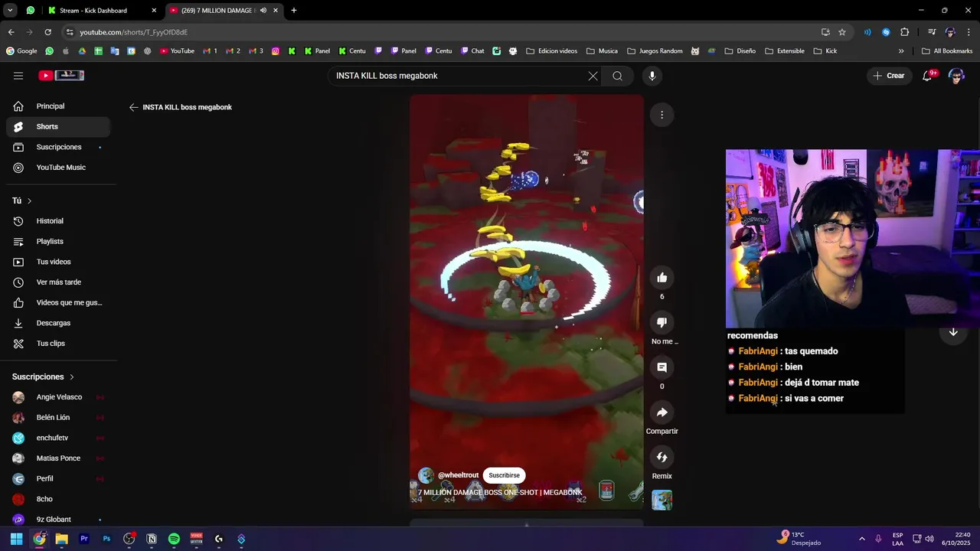Image resolution: width=980 pixels, height=551 pixels.
Task: Mute the YouTube tab audio icon
Action: pyautogui.click(x=263, y=11)
